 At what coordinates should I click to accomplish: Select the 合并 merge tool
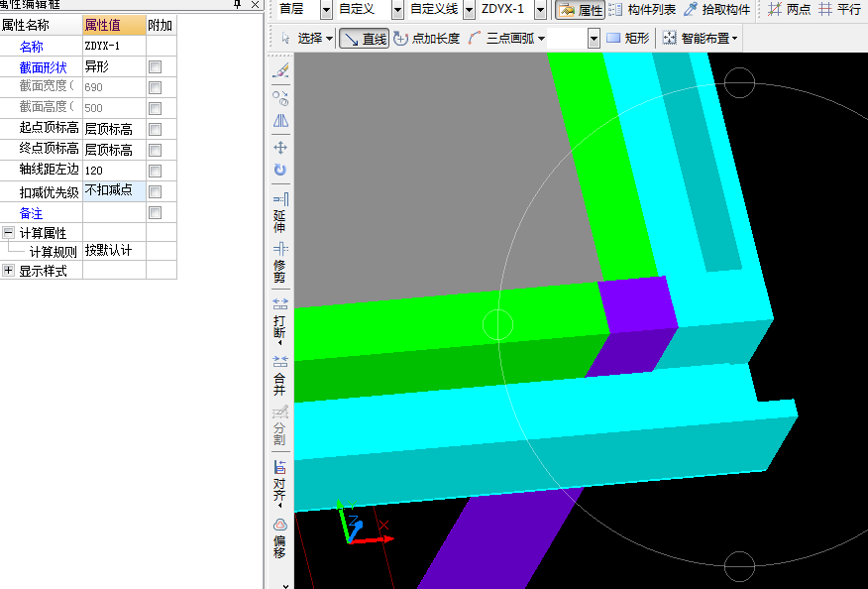click(x=280, y=376)
